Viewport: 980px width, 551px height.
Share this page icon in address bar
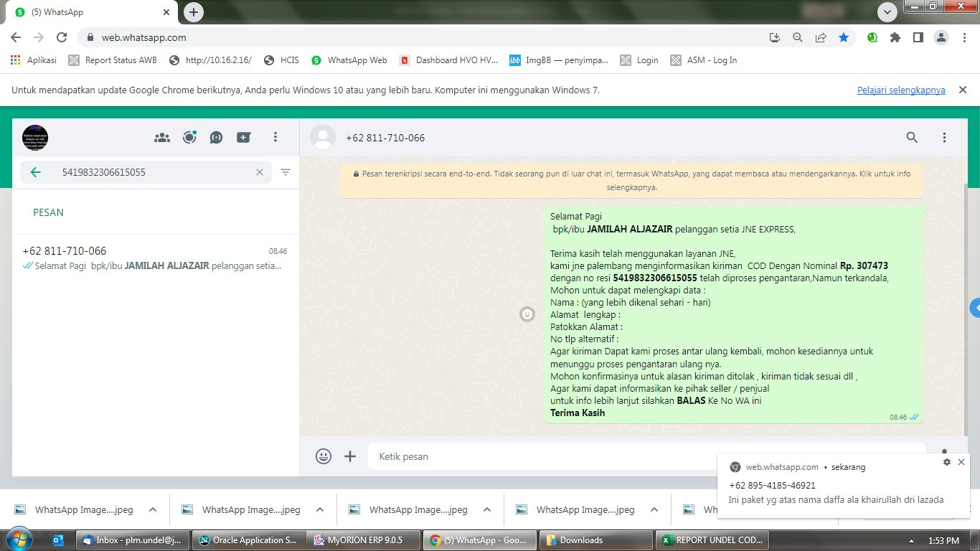[821, 37]
